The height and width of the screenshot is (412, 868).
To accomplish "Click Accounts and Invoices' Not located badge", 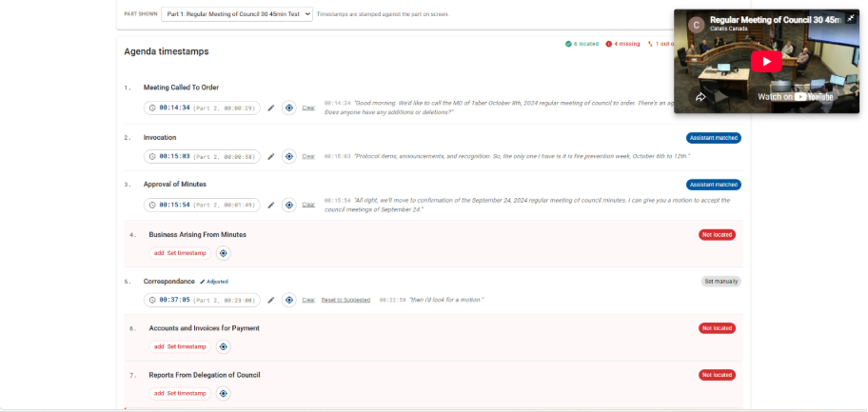I will [717, 328].
